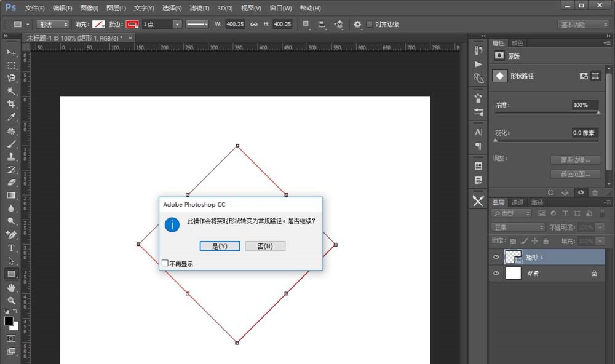Image resolution: width=615 pixels, height=364 pixels.
Task: Click the 蒙版边缘 button in Properties
Action: [x=575, y=159]
